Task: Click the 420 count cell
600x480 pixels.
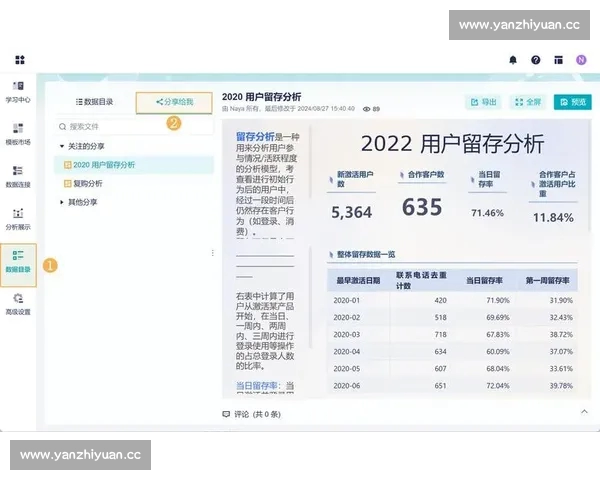Action: [x=440, y=300]
